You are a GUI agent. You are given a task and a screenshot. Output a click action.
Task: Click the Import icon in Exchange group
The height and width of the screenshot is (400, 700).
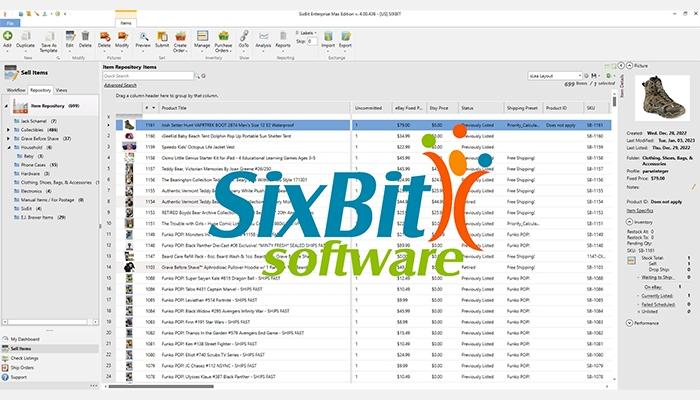pyautogui.click(x=328, y=36)
